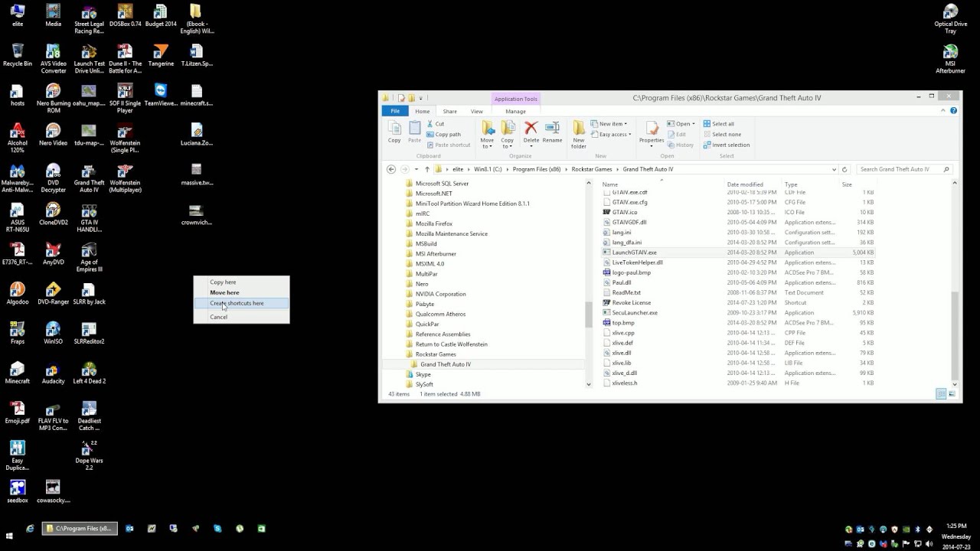Click Rockstar Games in the address breadcrumb
Image resolution: width=980 pixels, height=551 pixels.
(x=591, y=169)
